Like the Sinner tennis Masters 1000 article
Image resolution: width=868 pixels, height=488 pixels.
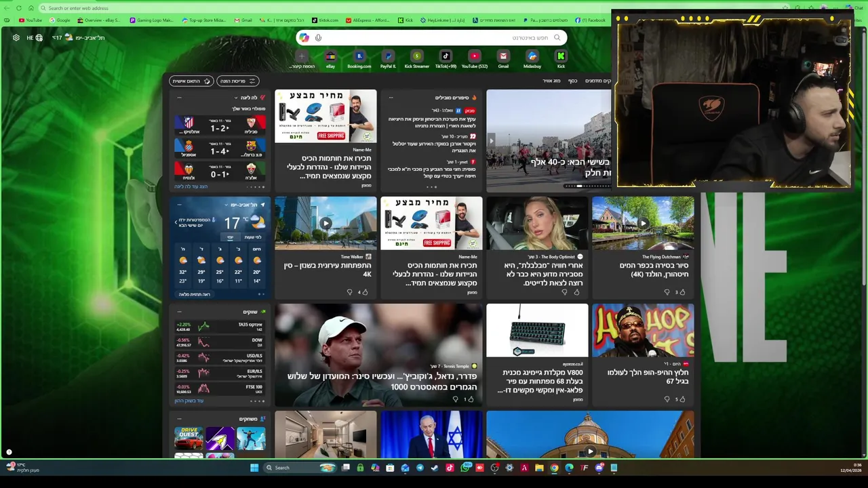click(x=469, y=399)
